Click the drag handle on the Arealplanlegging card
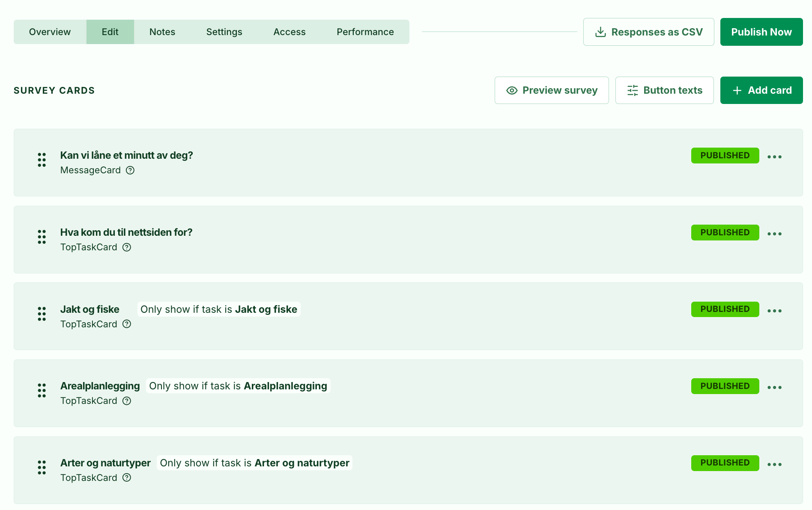The image size is (812, 510). (x=42, y=390)
